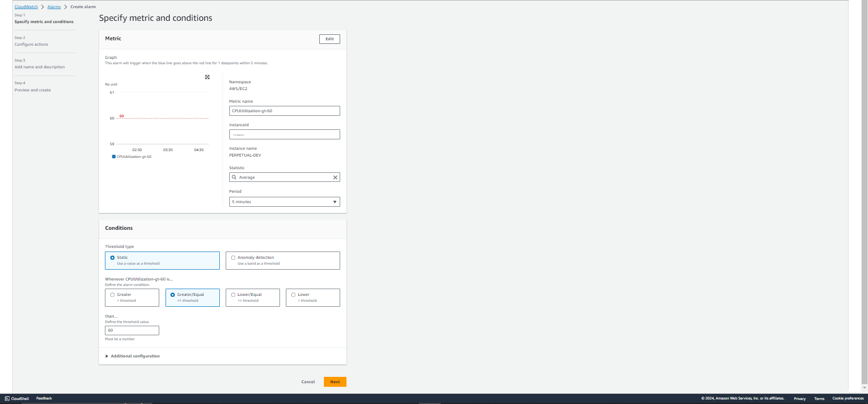Expand the graph to full view icon
868x404 pixels.
pyautogui.click(x=207, y=77)
